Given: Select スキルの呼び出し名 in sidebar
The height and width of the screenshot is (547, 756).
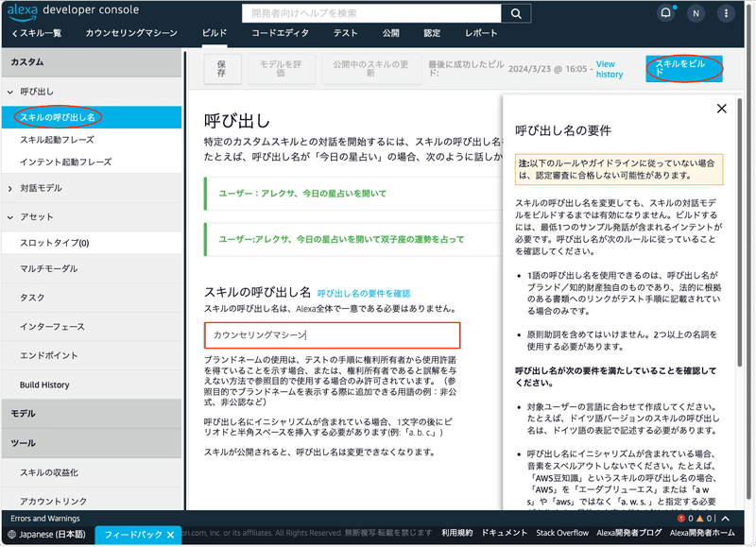Looking at the screenshot, I should [92, 117].
